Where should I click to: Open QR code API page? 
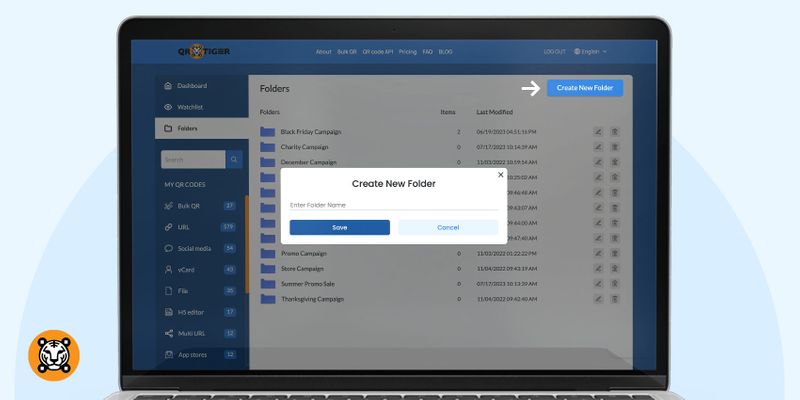coord(378,52)
